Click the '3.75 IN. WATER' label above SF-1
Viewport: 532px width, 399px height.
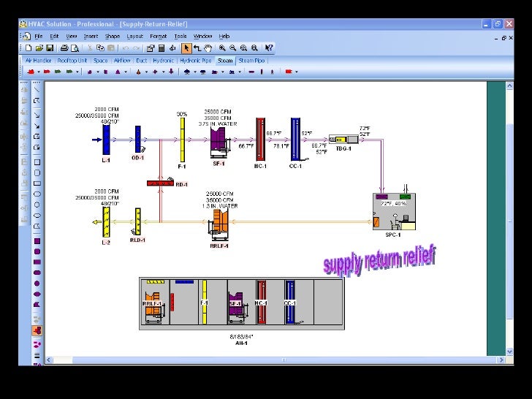[218, 124]
